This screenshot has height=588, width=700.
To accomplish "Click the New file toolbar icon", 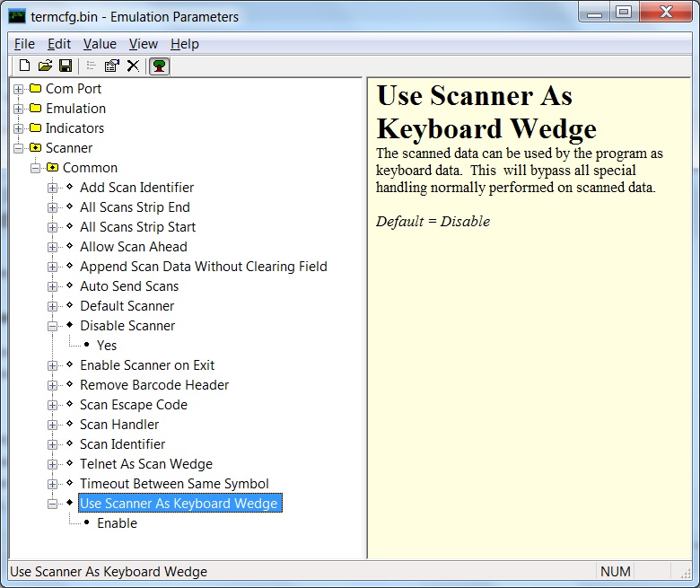I will 24,66.
